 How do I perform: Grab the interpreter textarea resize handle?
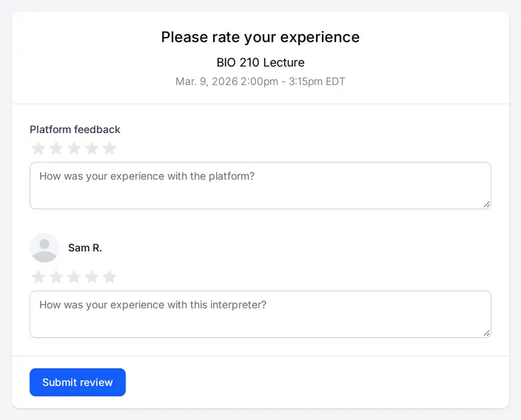(487, 333)
